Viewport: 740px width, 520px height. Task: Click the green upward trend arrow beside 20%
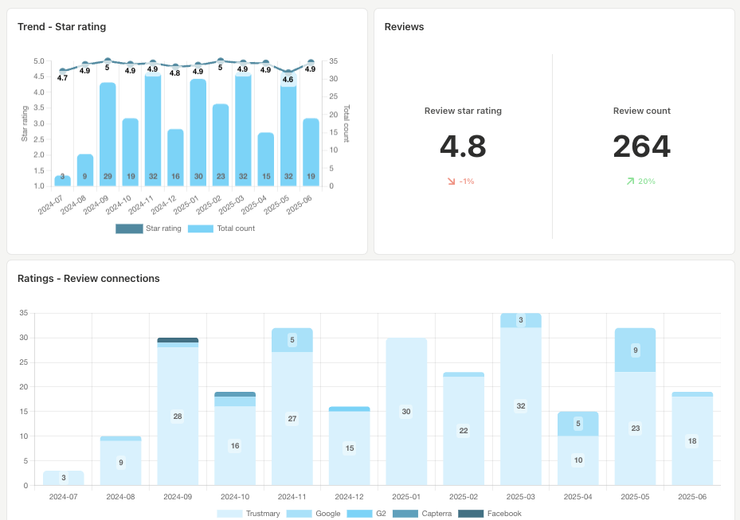click(x=630, y=181)
